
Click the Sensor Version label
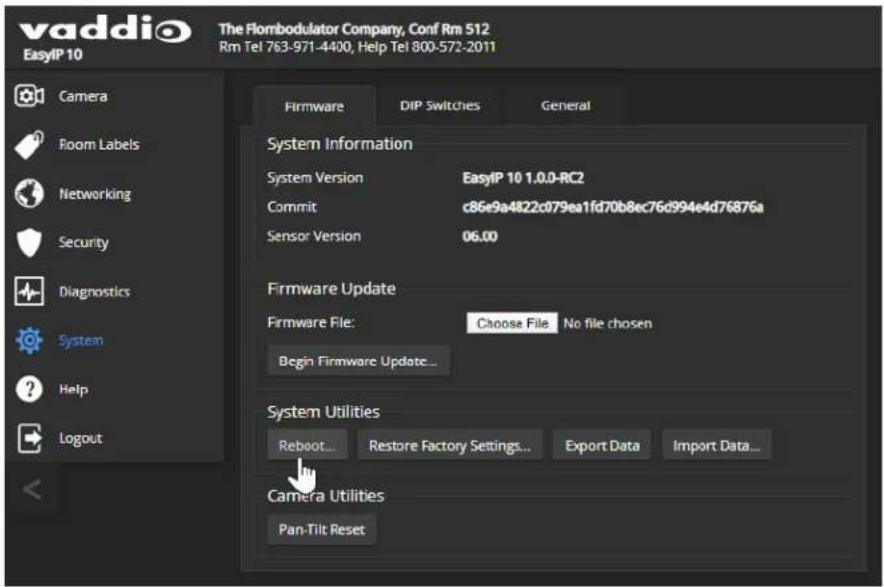coord(314,236)
